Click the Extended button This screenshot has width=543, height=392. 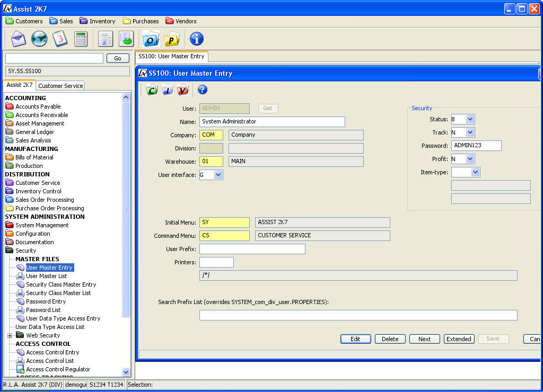[x=459, y=339]
